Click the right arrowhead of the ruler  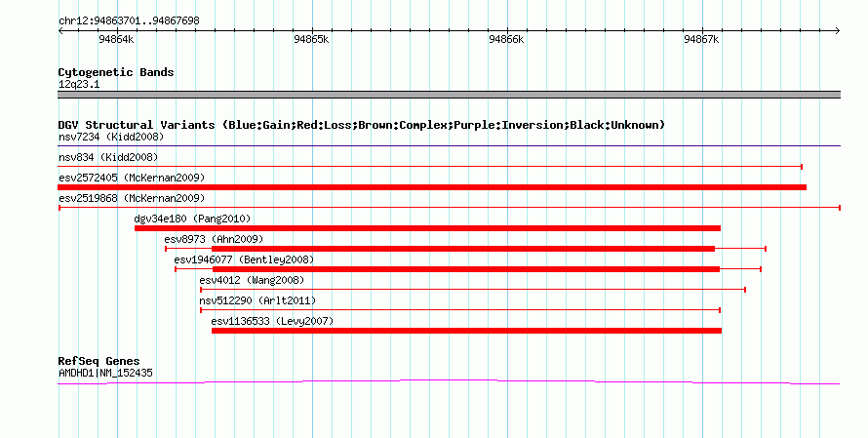coord(838,31)
